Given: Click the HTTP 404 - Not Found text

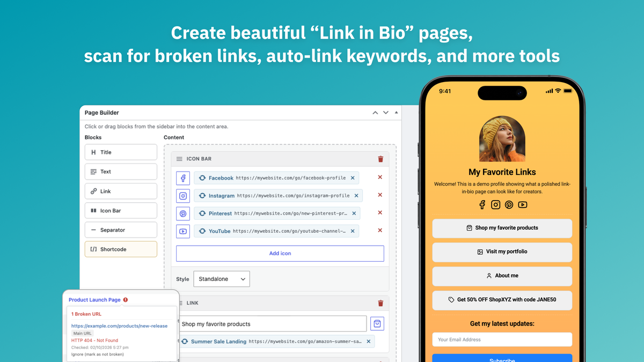Looking at the screenshot, I should [x=94, y=340].
